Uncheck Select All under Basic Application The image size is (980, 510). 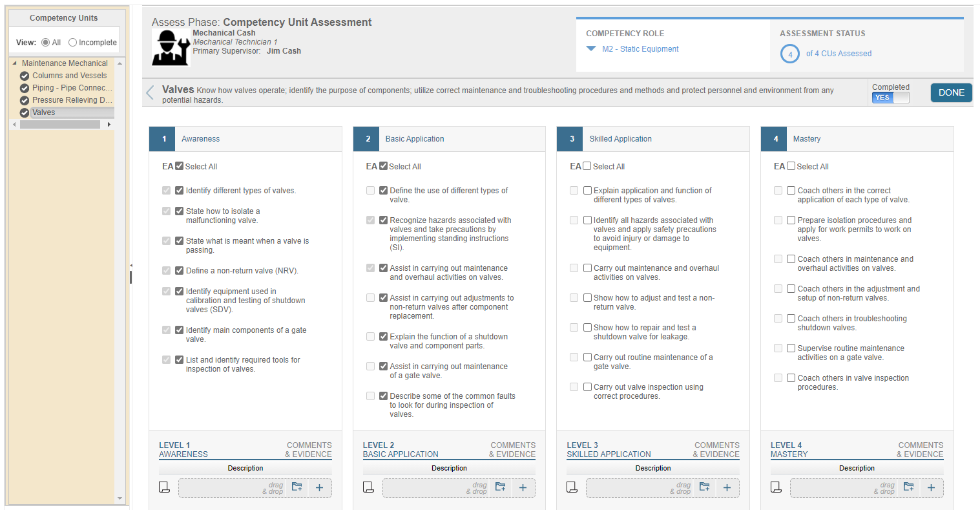point(383,166)
